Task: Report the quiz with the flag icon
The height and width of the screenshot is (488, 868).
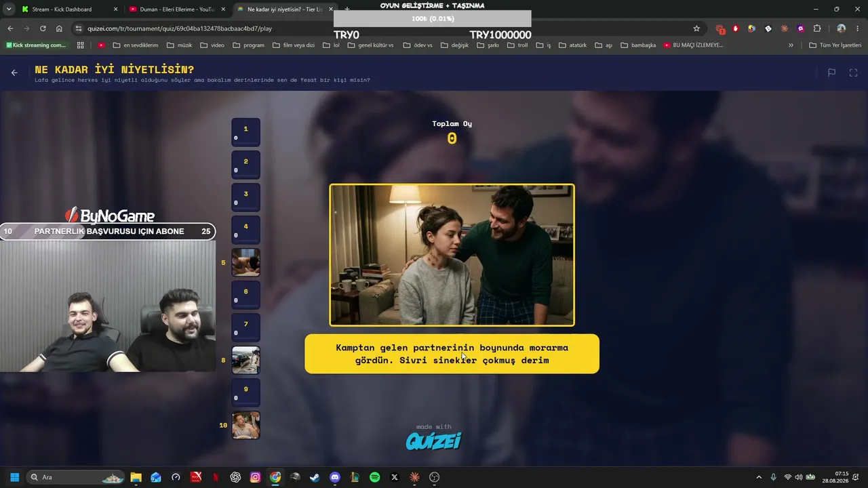Action: point(831,73)
